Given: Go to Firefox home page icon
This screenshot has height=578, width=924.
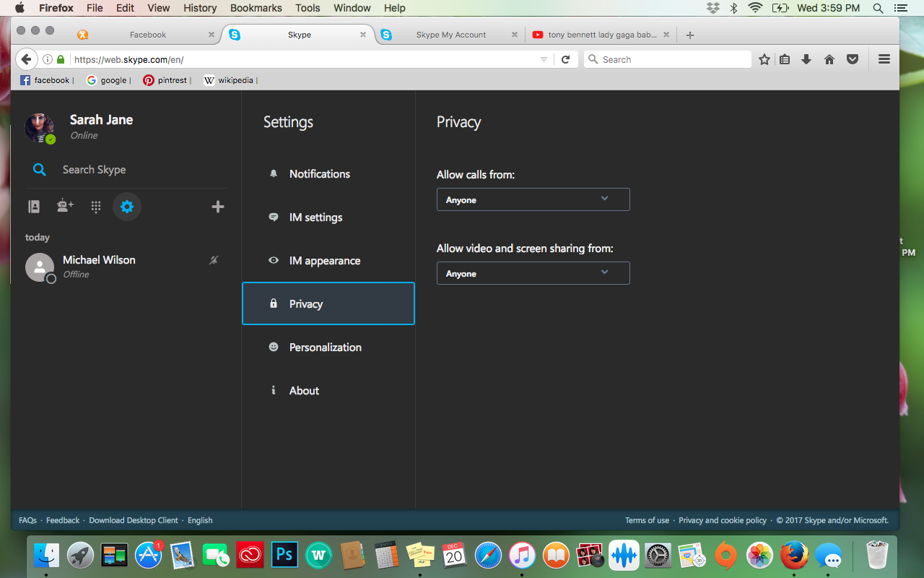Looking at the screenshot, I should pos(829,59).
